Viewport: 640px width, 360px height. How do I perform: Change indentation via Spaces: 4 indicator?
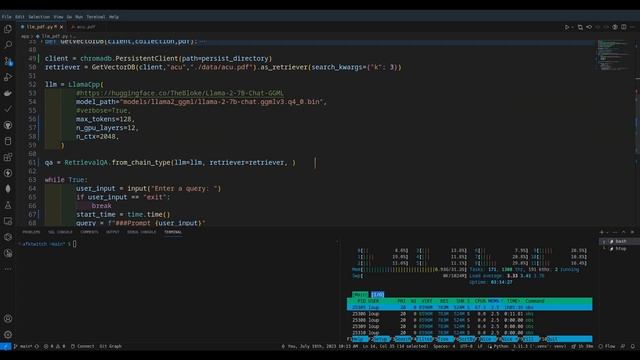[444, 346]
